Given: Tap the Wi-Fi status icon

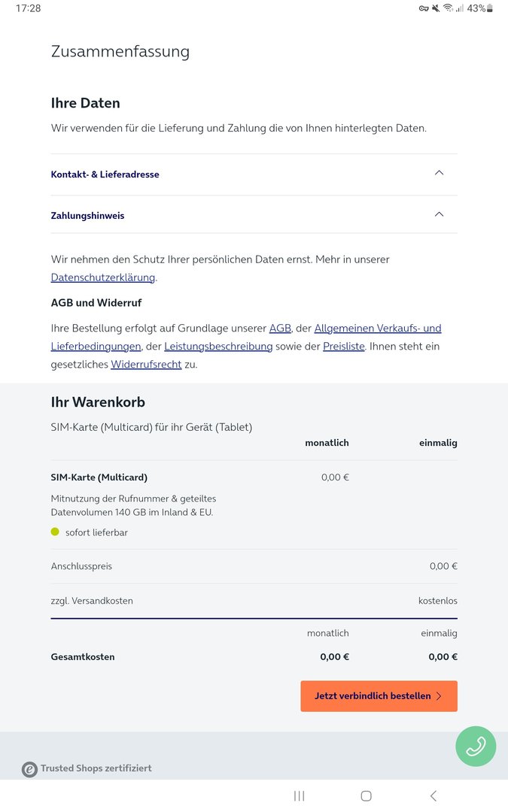Looking at the screenshot, I should [448, 8].
